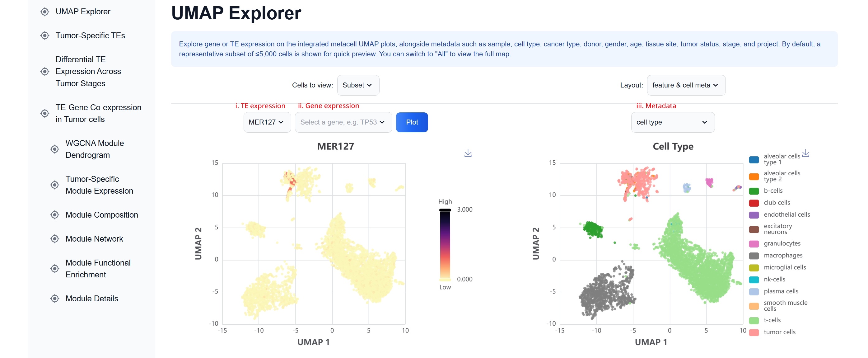Navigate to Module Network view
The height and width of the screenshot is (358, 868).
(94, 238)
